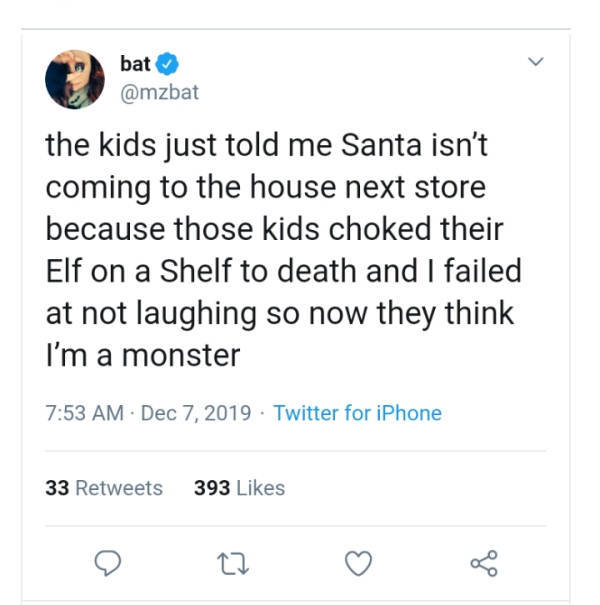Click the blue verified badge next to bat

coord(168,65)
